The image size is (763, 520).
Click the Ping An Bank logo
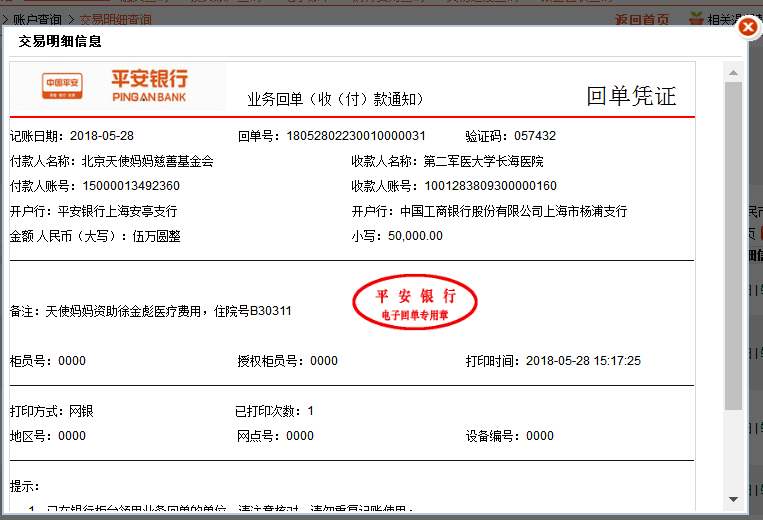point(149,86)
